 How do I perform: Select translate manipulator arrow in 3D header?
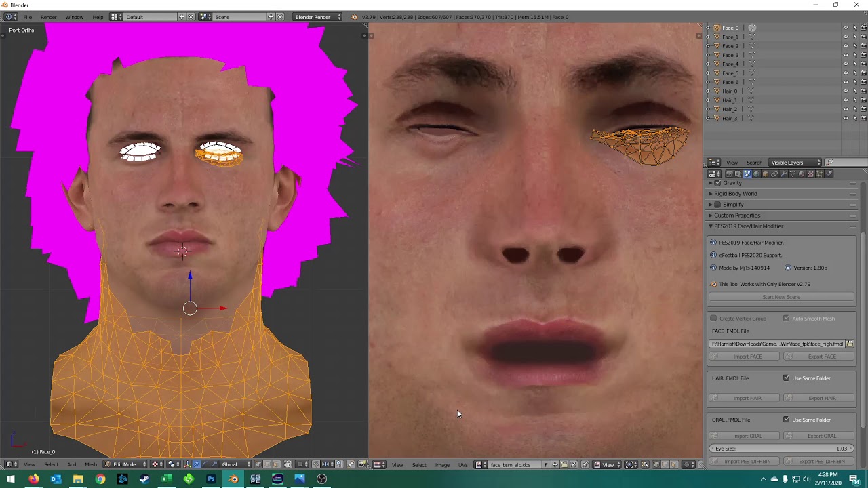(197, 464)
